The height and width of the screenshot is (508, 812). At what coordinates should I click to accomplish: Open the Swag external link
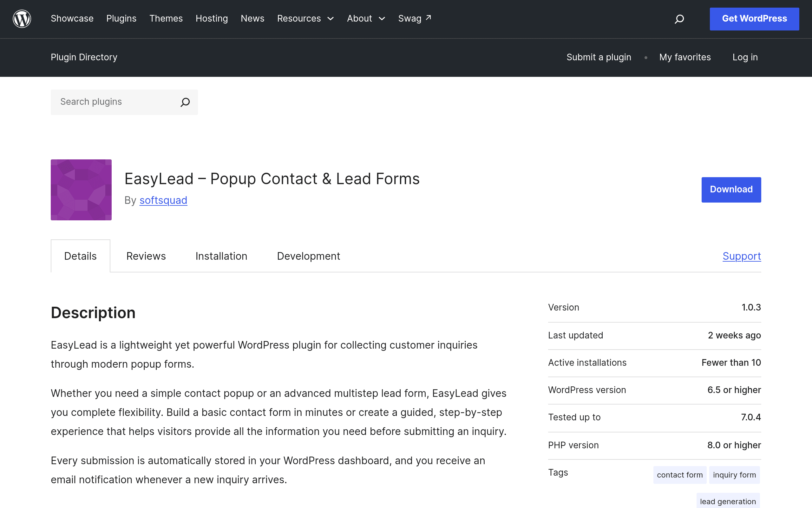[x=415, y=18]
